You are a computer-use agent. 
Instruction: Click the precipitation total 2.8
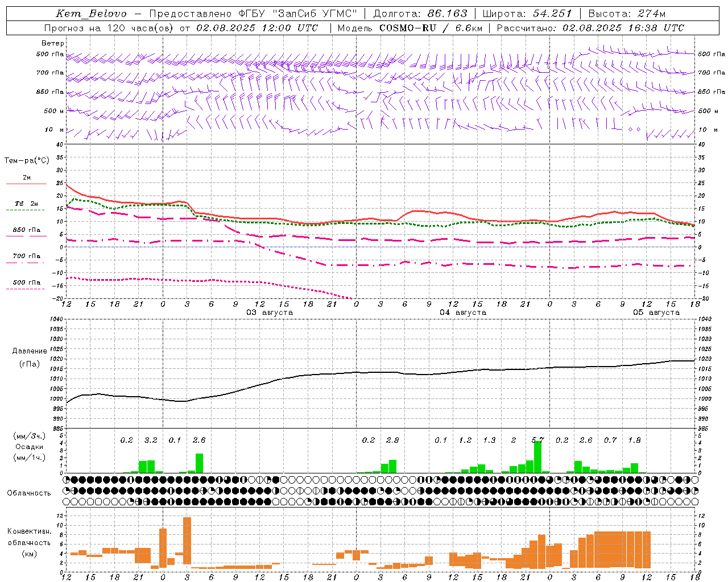tap(392, 440)
